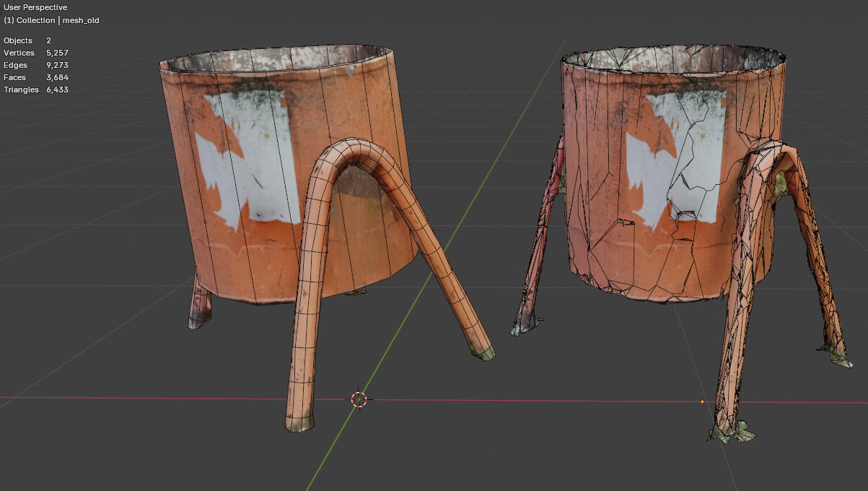Click the crumpled foot of right bucket's front leg
868x491 pixels.
point(733,432)
